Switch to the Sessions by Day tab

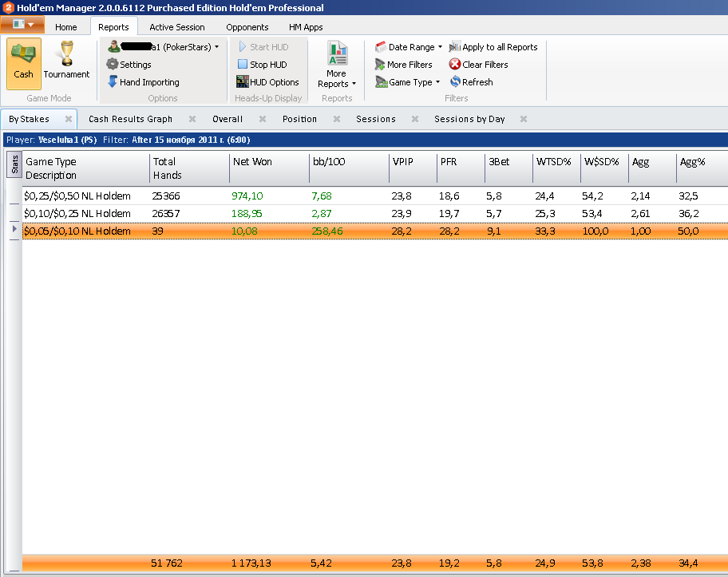pos(469,119)
